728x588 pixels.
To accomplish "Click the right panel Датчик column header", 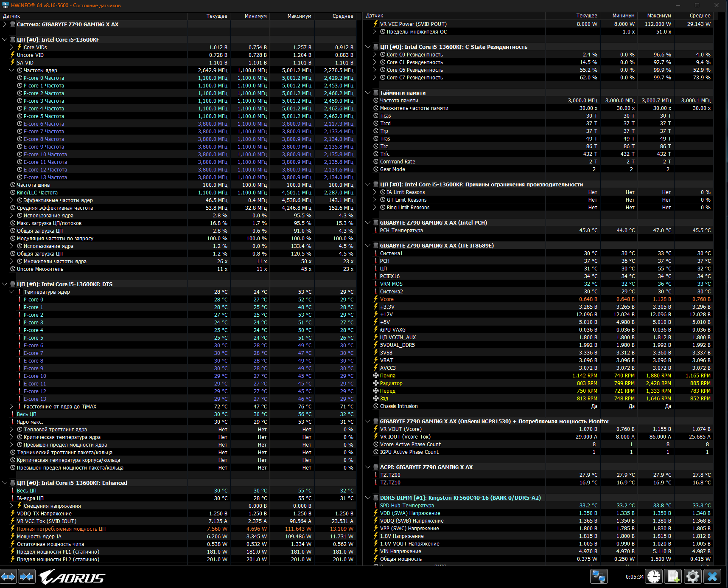I will pyautogui.click(x=454, y=16).
